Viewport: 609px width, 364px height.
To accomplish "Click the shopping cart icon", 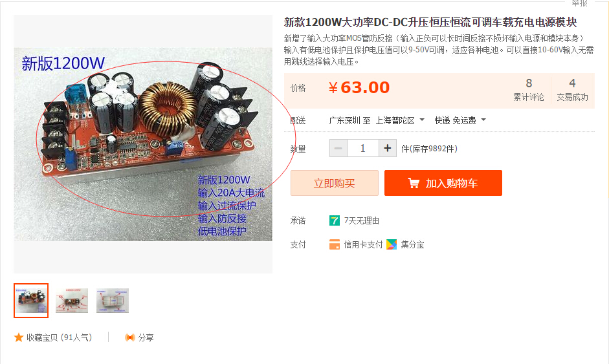I will pos(414,183).
